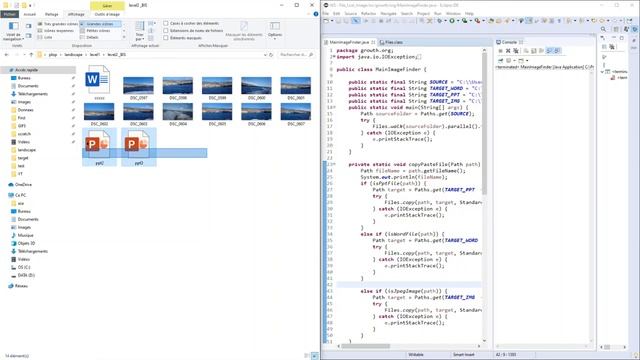Click the Debug bug icon in Eclipse toolbar
The height and width of the screenshot is (360, 640).
click(440, 21)
